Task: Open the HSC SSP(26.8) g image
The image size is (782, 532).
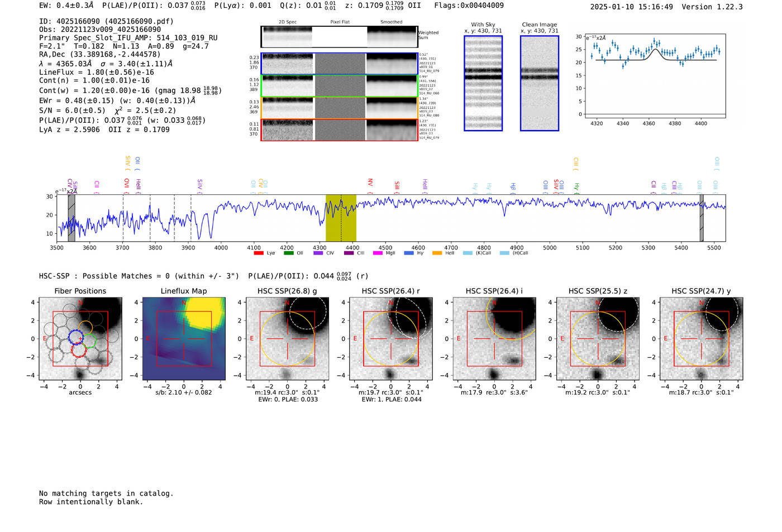Action: 288,339
